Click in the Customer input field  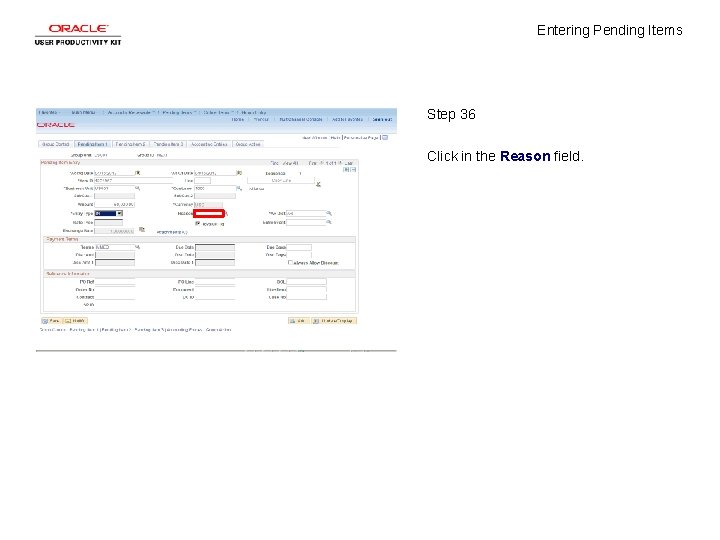(x=215, y=188)
